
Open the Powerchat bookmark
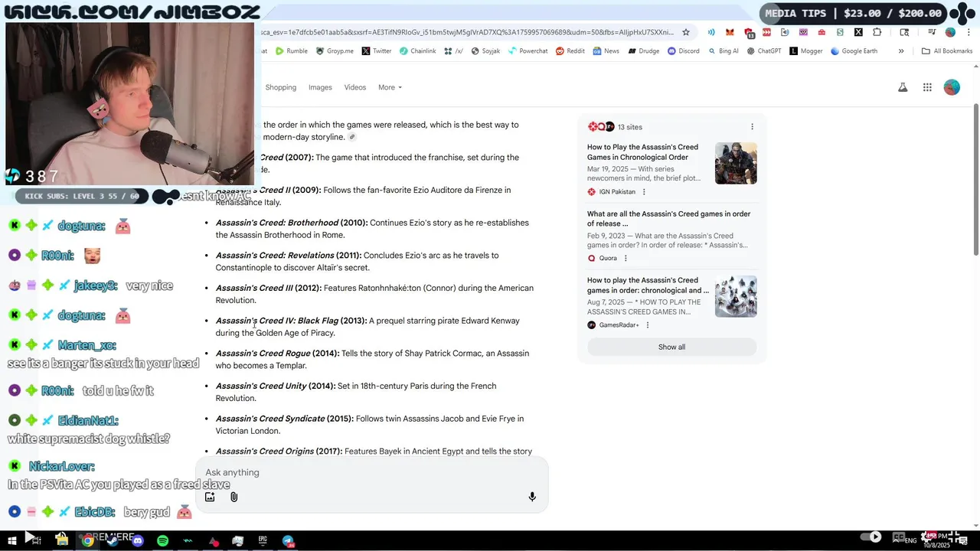tap(528, 51)
